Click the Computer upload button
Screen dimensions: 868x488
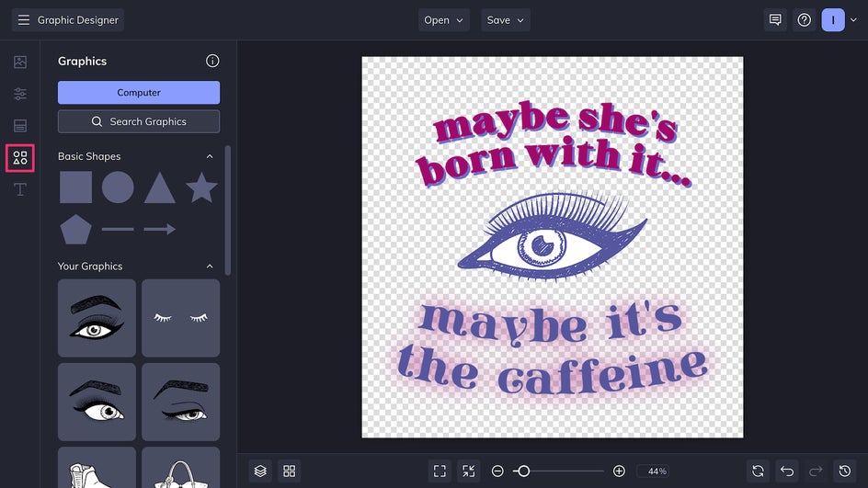click(139, 93)
